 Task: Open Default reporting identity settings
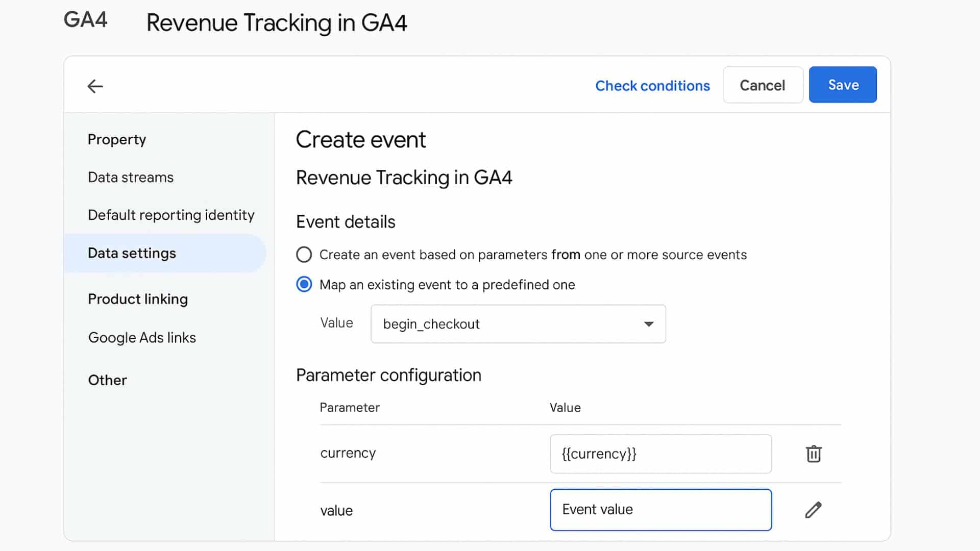(171, 215)
